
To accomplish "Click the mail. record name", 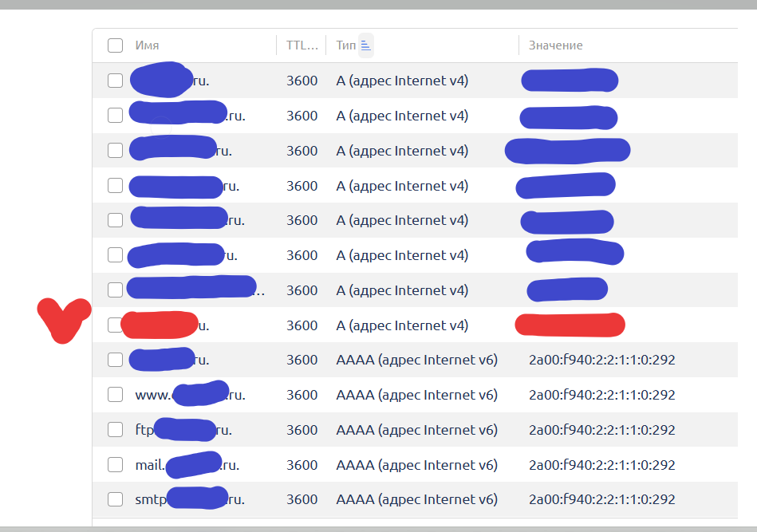I will tap(187, 465).
